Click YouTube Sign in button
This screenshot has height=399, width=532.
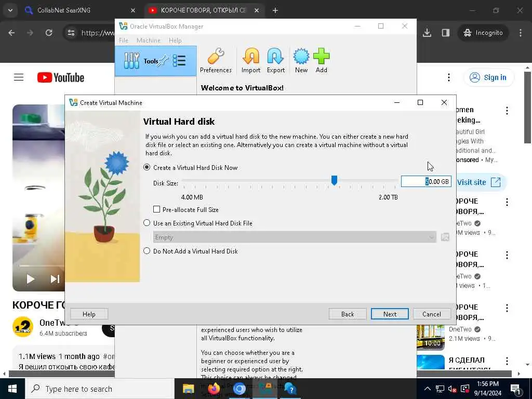coord(489,77)
